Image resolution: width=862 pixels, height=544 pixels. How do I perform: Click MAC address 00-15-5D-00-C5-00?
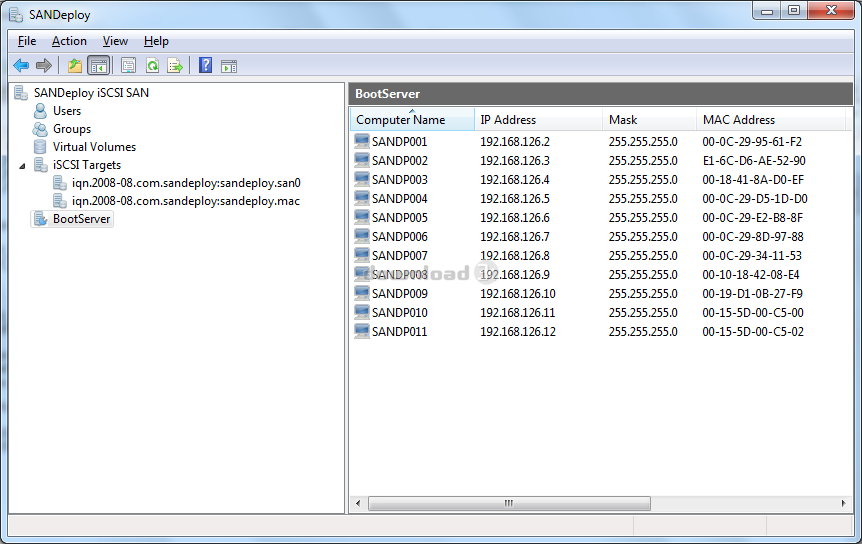point(753,313)
